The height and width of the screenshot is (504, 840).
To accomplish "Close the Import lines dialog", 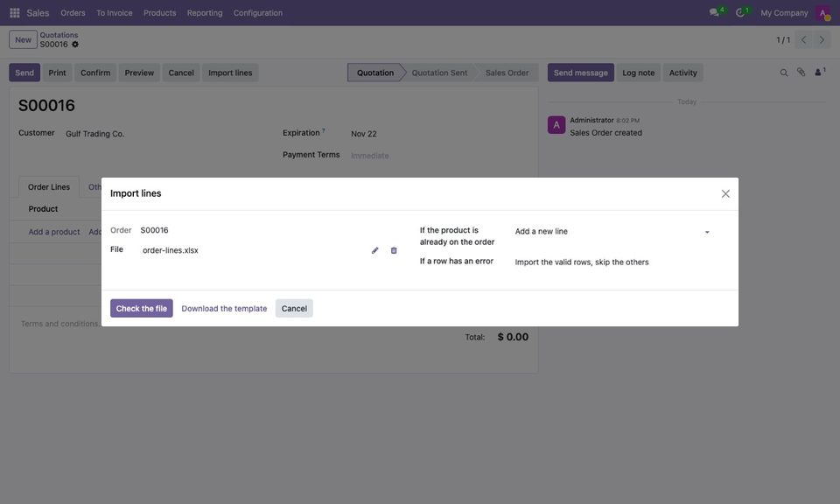I will pos(725,193).
